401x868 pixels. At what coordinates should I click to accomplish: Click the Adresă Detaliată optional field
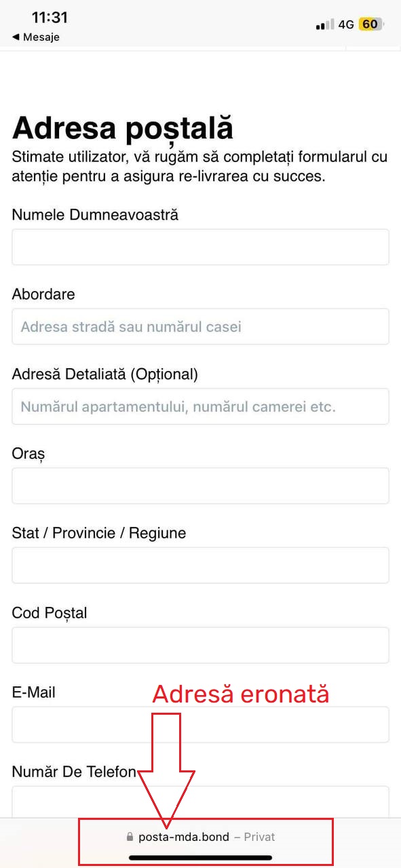coord(200,406)
